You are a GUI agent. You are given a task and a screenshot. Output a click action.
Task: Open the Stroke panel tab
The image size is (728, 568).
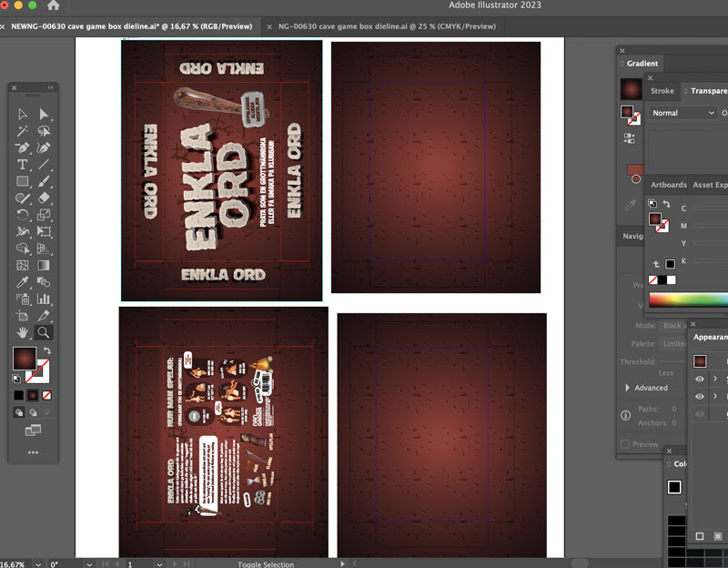pos(662,91)
